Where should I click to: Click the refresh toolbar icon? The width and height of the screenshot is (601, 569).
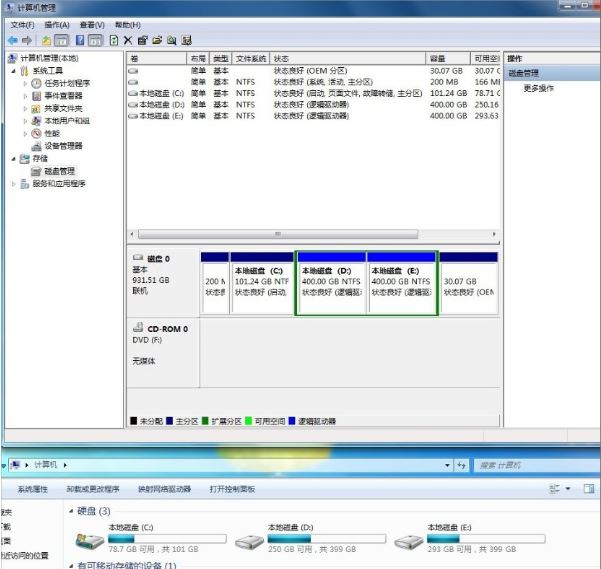click(113, 40)
